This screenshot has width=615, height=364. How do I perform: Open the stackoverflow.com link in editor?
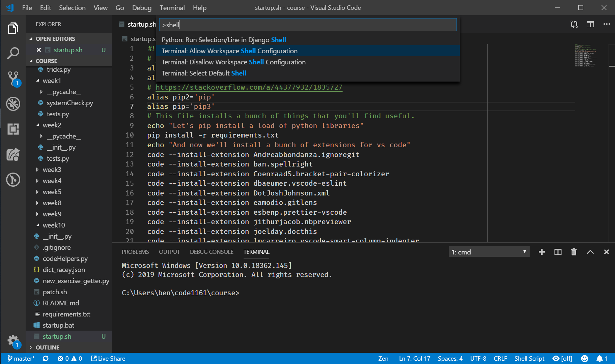249,87
